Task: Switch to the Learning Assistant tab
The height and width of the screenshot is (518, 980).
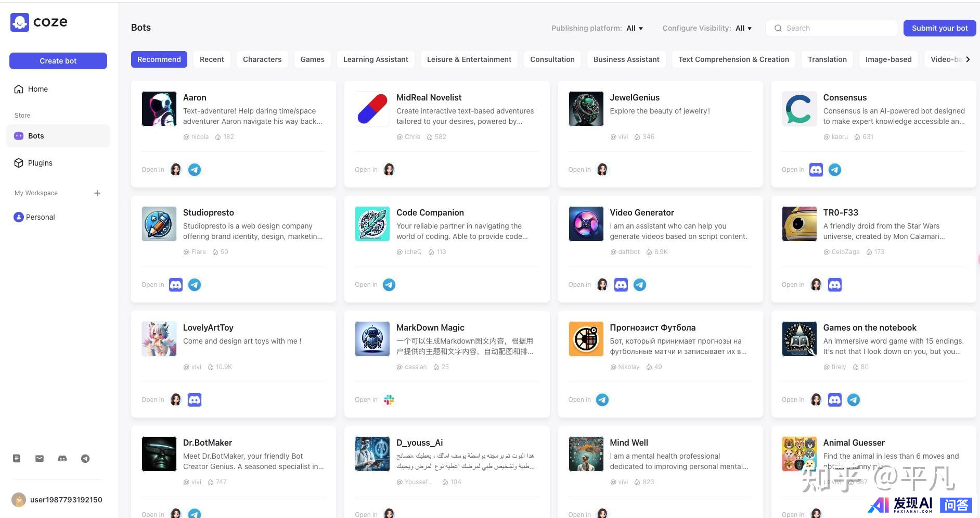Action: (x=376, y=59)
